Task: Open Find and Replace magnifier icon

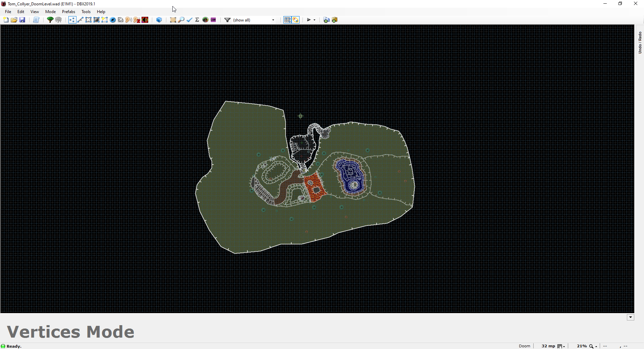Action: [181, 20]
